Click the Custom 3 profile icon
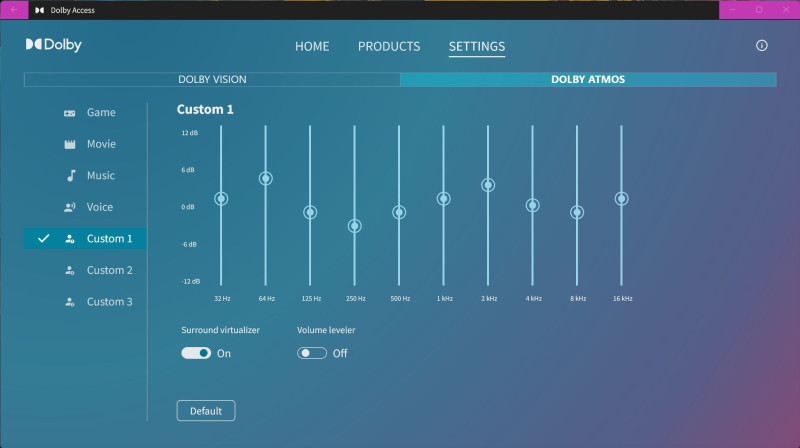Viewport: 800px width, 448px height. point(70,302)
